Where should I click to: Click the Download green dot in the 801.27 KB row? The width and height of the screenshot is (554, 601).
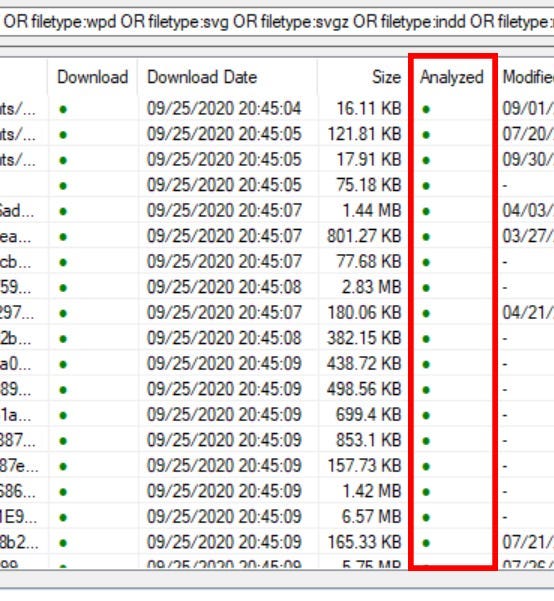[x=63, y=237]
